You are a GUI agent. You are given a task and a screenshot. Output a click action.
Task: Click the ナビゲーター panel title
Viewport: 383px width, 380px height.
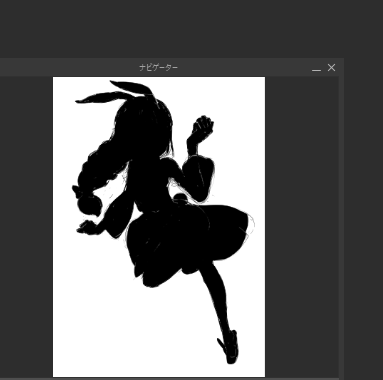[158, 68]
